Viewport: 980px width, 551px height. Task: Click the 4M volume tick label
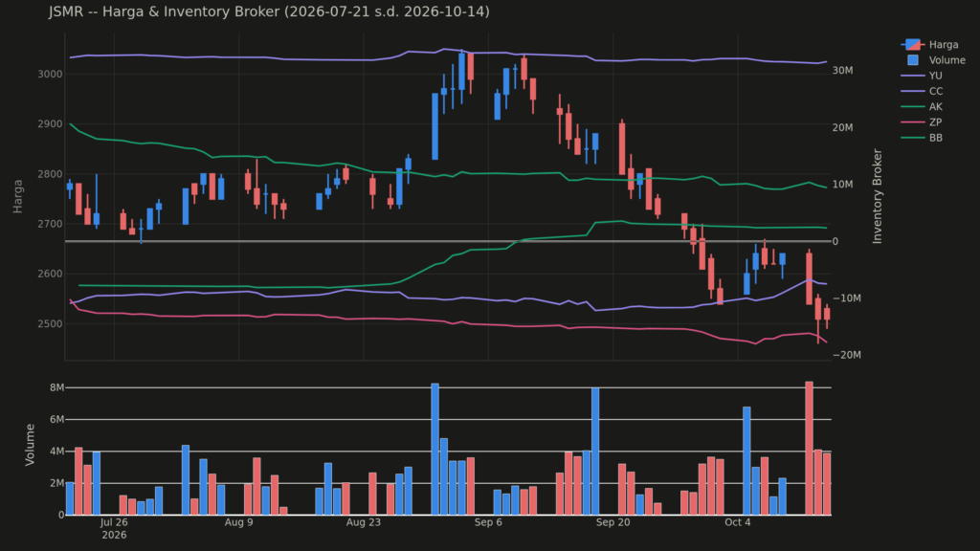(56, 452)
